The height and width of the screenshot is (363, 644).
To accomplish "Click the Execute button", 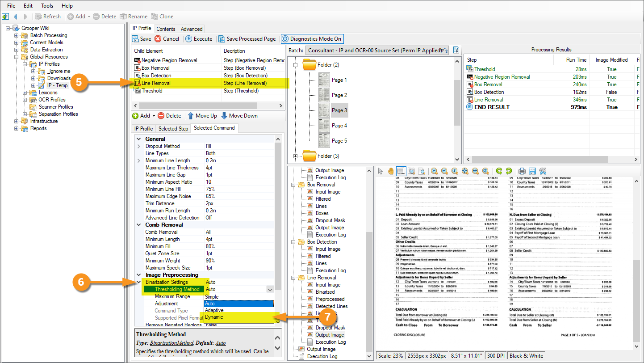I will (199, 39).
